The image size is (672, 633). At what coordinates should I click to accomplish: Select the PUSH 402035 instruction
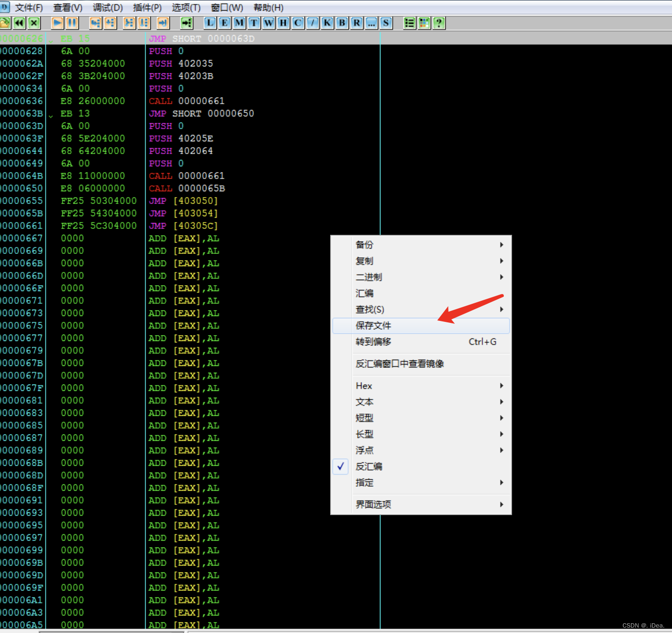pyautogui.click(x=181, y=64)
